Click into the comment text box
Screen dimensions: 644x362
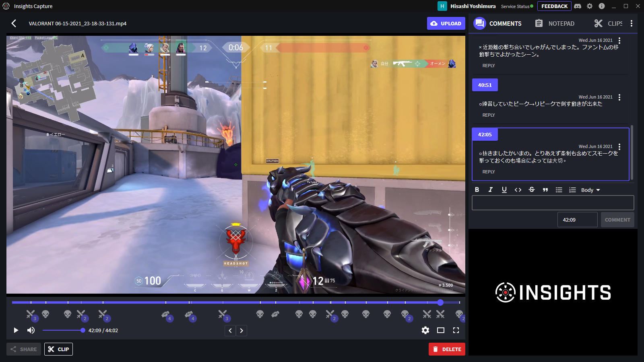(553, 203)
